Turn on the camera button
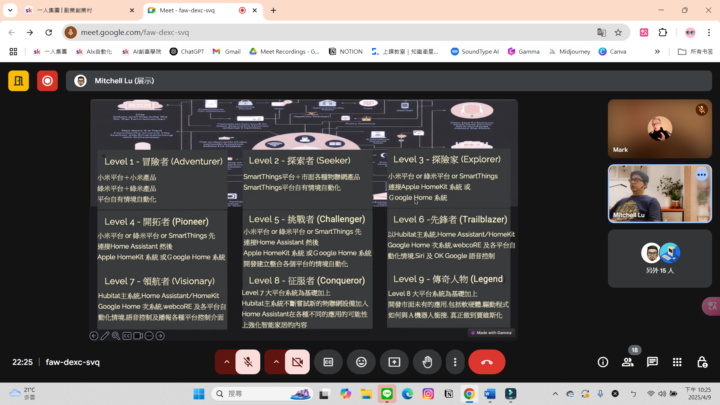The height and width of the screenshot is (405, 720). 297,362
